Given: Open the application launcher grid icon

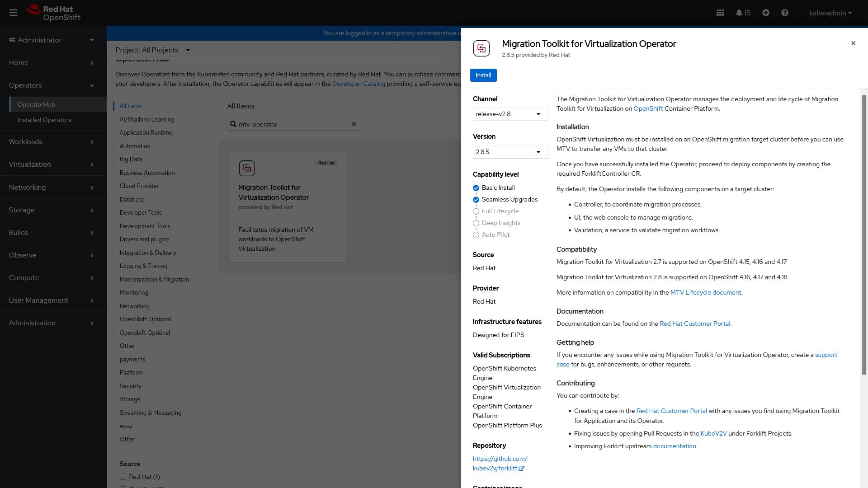Looking at the screenshot, I should click(720, 13).
